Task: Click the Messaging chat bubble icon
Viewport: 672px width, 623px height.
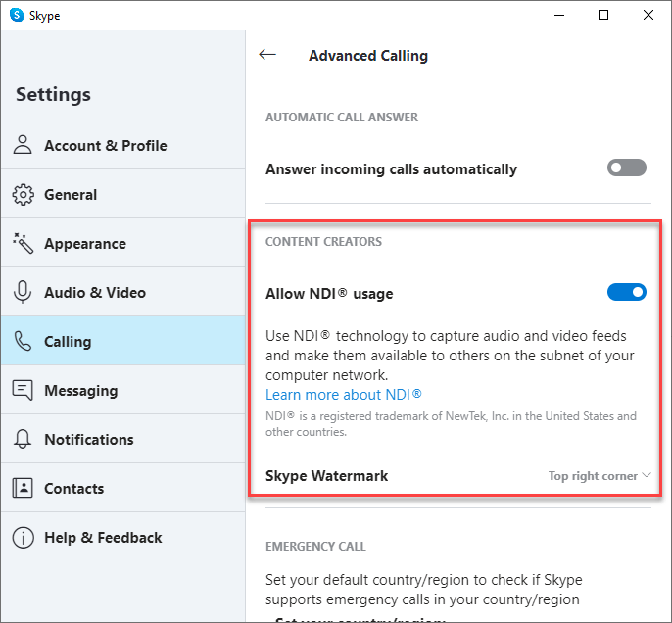Action: 24,391
